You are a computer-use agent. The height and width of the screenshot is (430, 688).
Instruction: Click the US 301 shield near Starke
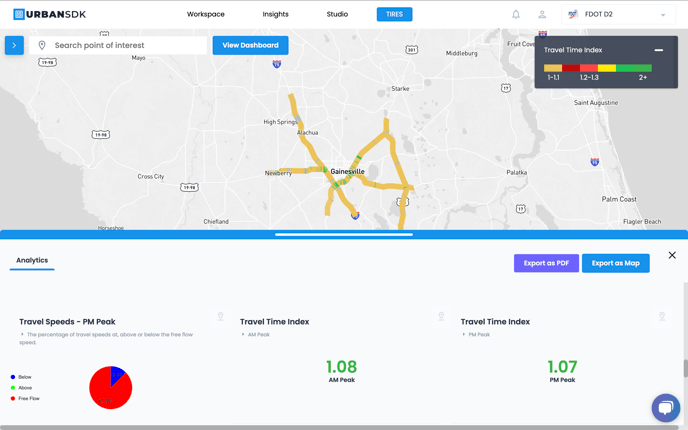point(411,50)
